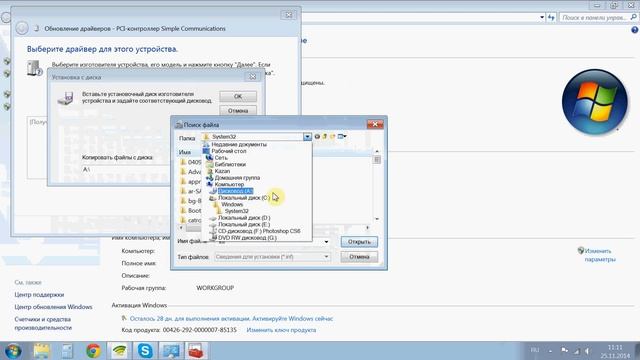Open Skype from taskbar

click(145, 351)
